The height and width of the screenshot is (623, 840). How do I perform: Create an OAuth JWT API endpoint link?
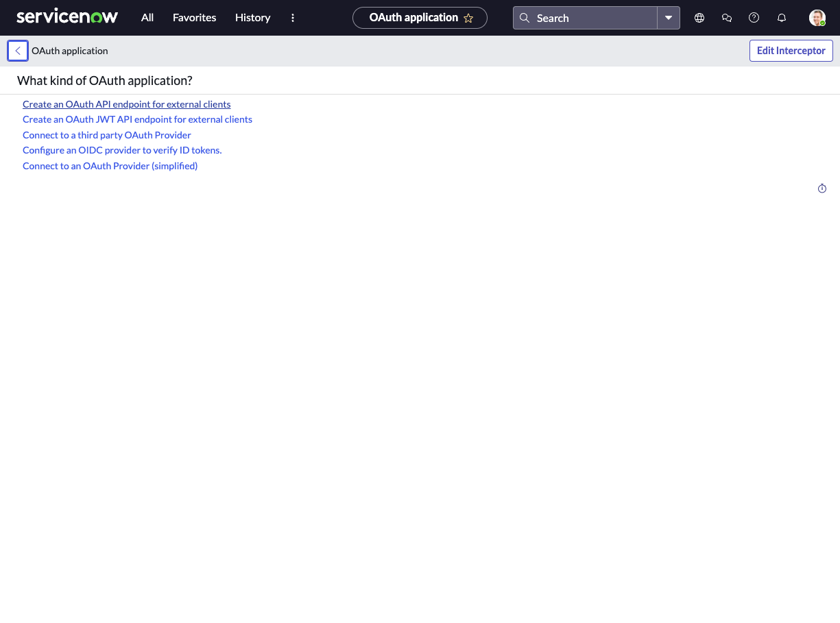click(x=137, y=119)
